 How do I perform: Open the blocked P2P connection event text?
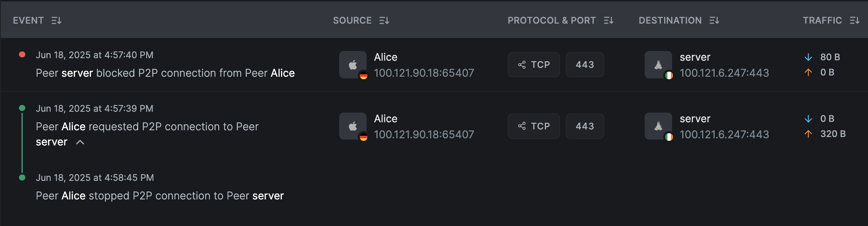point(165,73)
